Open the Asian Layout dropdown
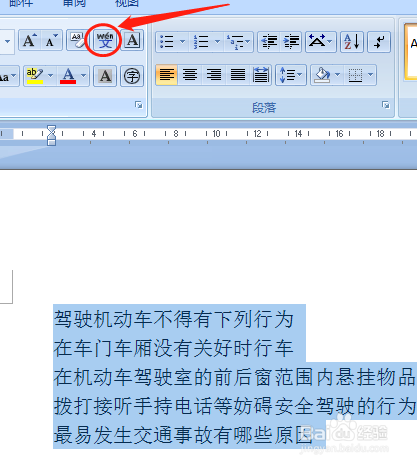 tap(320, 42)
